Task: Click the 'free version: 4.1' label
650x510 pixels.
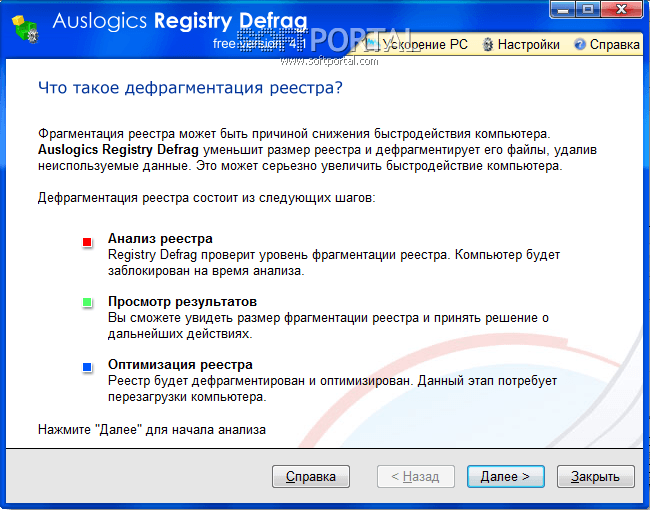Action: click(260, 43)
